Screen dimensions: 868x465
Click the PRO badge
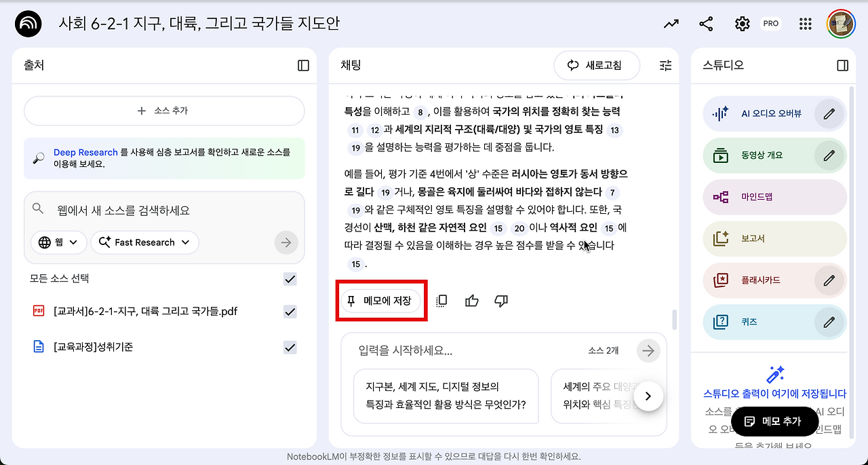tap(770, 24)
